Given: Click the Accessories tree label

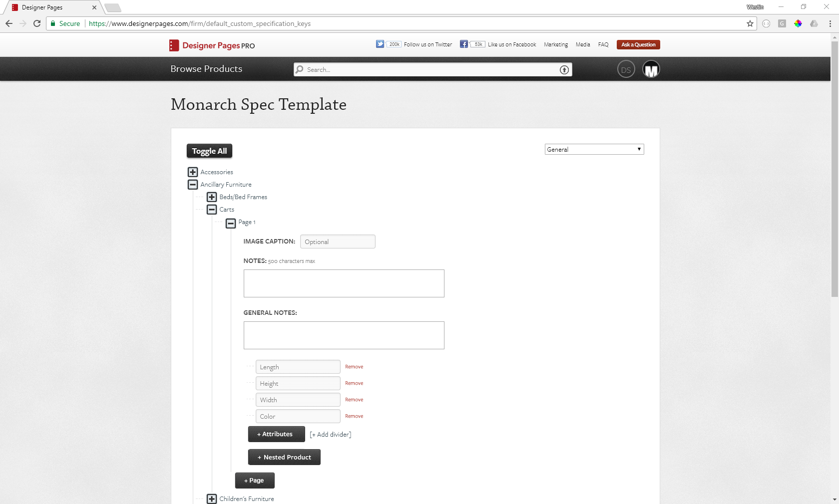Looking at the screenshot, I should pos(217,172).
